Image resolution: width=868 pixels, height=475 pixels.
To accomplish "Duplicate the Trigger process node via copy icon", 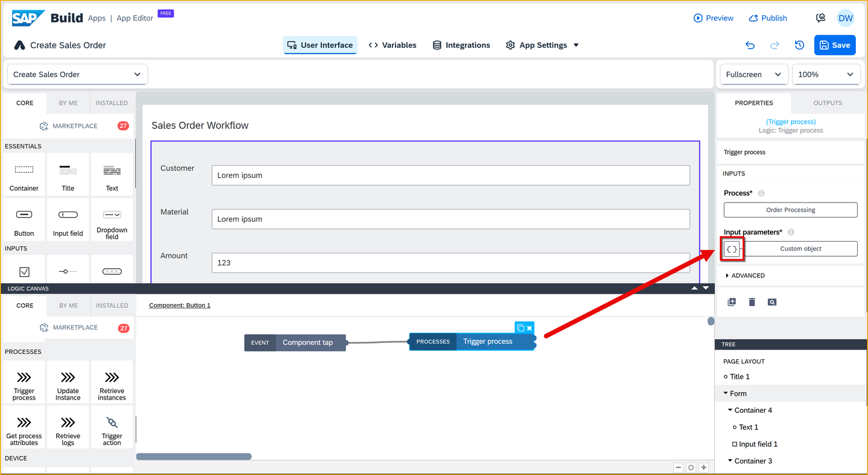I will 521,328.
